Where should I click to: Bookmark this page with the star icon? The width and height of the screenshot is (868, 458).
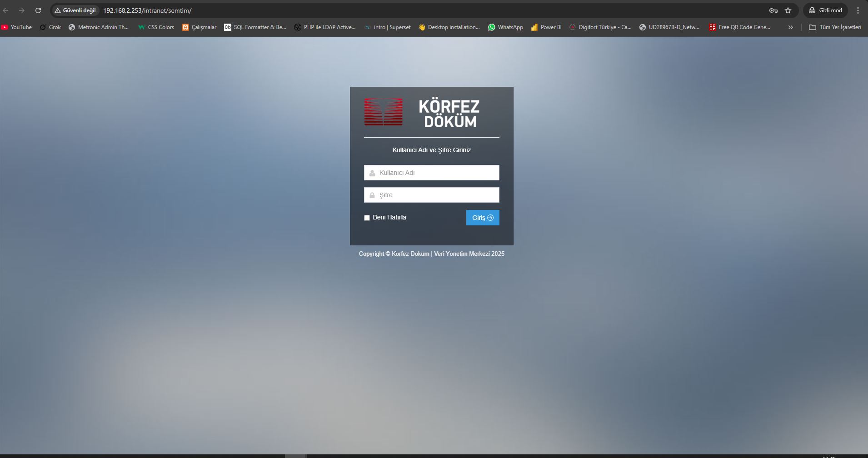[788, 10]
